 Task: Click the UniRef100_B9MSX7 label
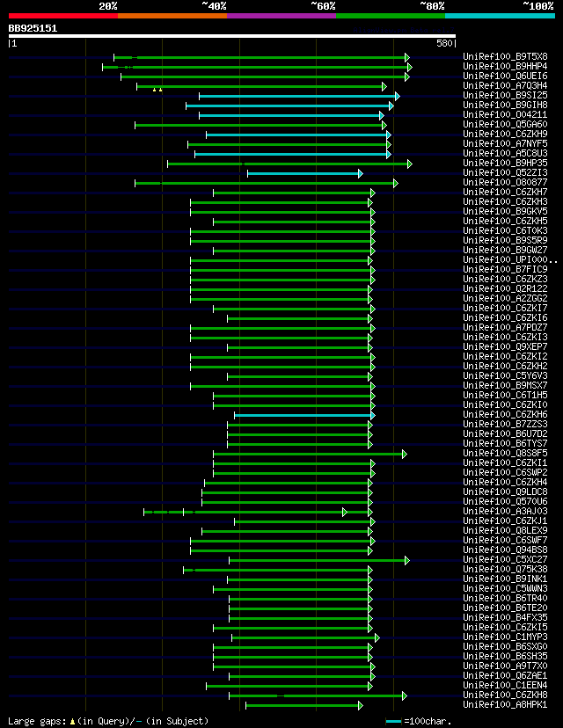point(505,385)
